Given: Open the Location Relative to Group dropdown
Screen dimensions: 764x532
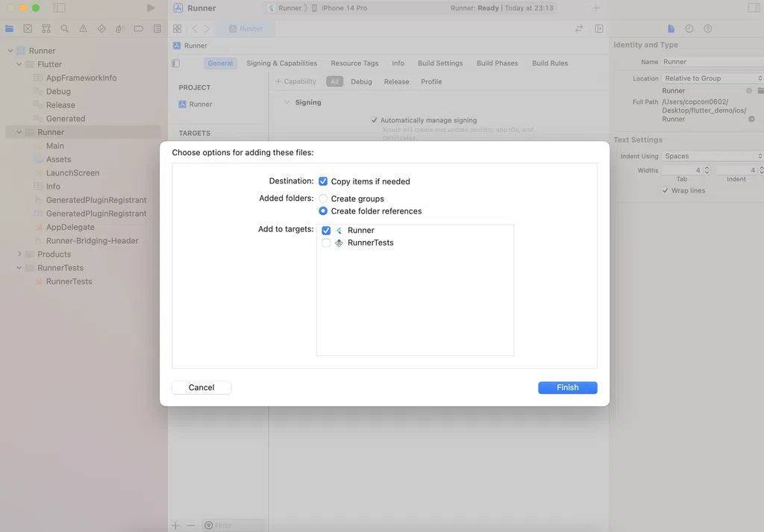Looking at the screenshot, I should pyautogui.click(x=713, y=78).
